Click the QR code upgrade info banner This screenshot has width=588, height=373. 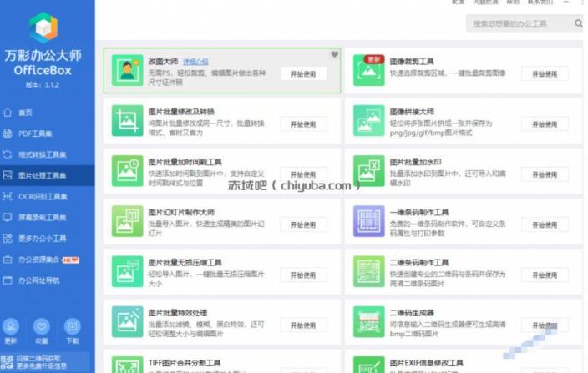click(45, 362)
